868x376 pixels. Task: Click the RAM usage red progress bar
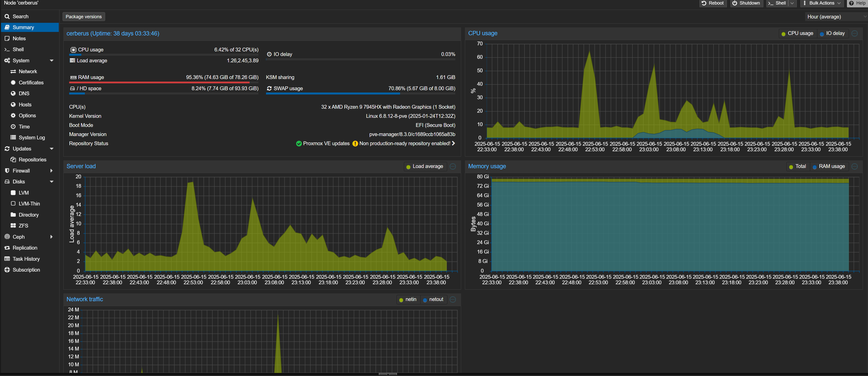click(164, 82)
